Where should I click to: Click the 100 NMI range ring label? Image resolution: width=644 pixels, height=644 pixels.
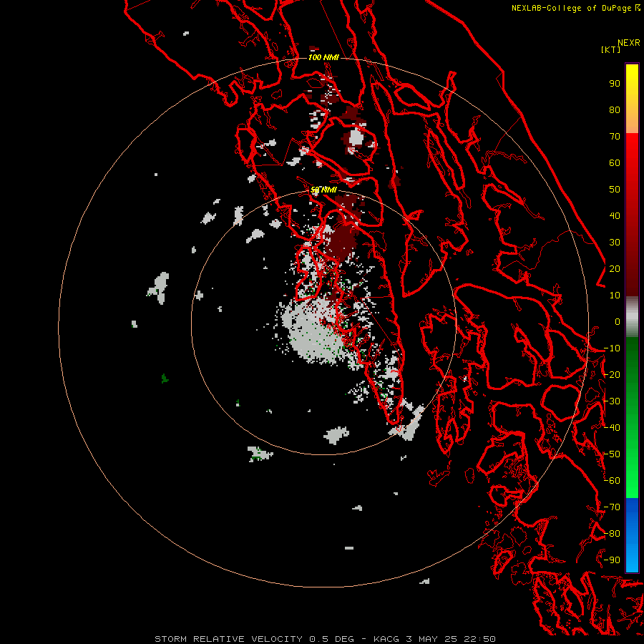coord(323,57)
